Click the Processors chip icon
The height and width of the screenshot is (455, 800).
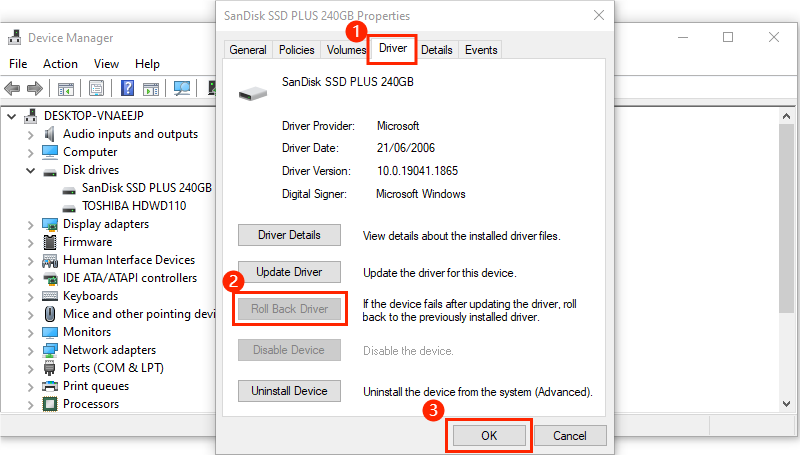(x=50, y=404)
